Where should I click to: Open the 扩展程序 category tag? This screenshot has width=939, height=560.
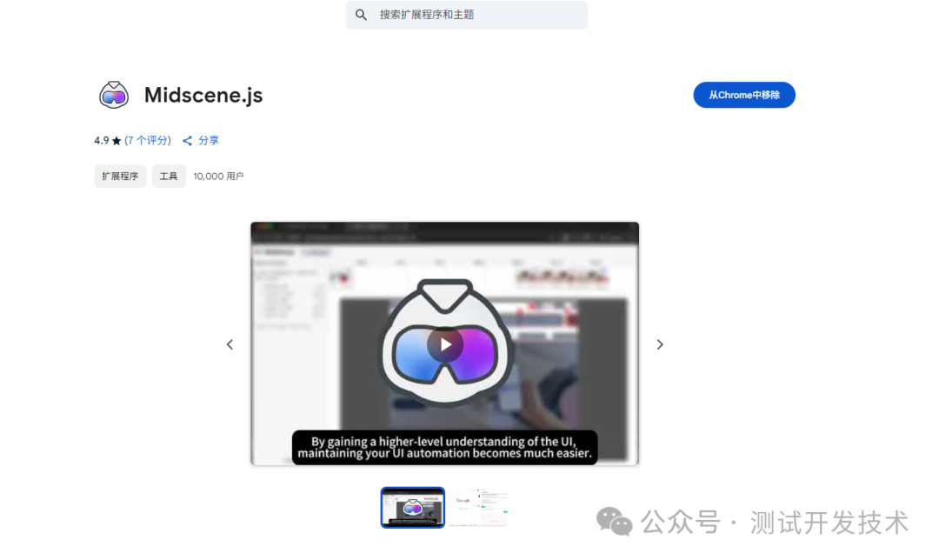click(120, 176)
